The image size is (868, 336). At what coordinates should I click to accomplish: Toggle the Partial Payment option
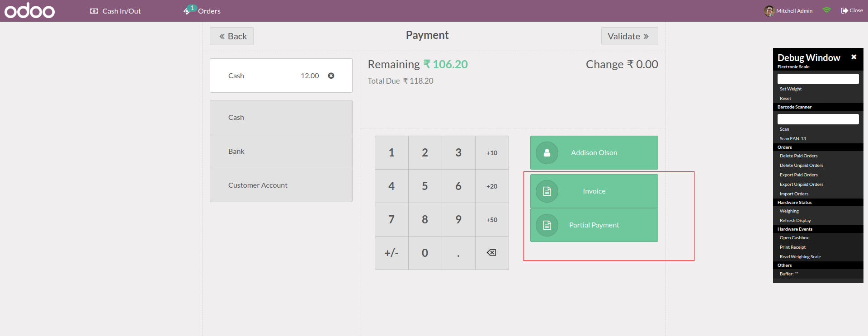(594, 225)
